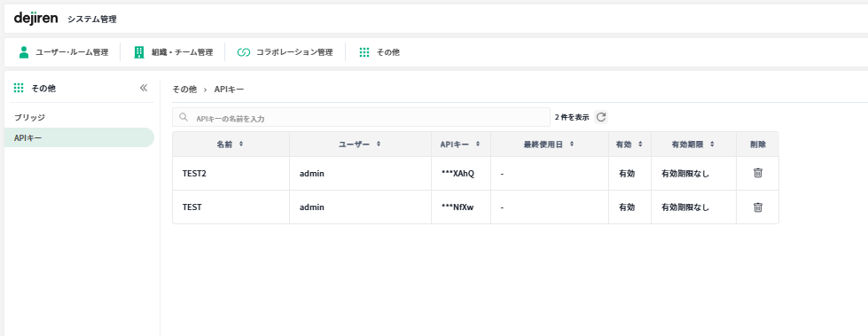
Task: Sort table by 最終使用日 column
Action: 549,144
